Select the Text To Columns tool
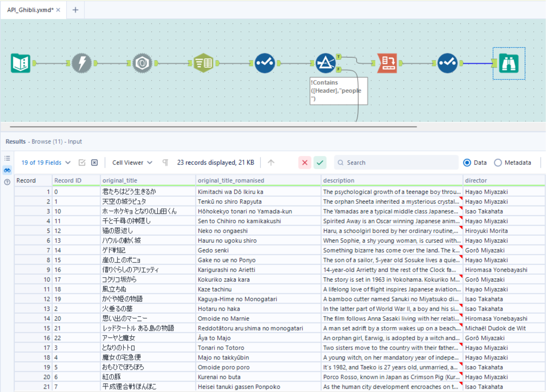The width and height of the screenshot is (546, 392). 203,63
